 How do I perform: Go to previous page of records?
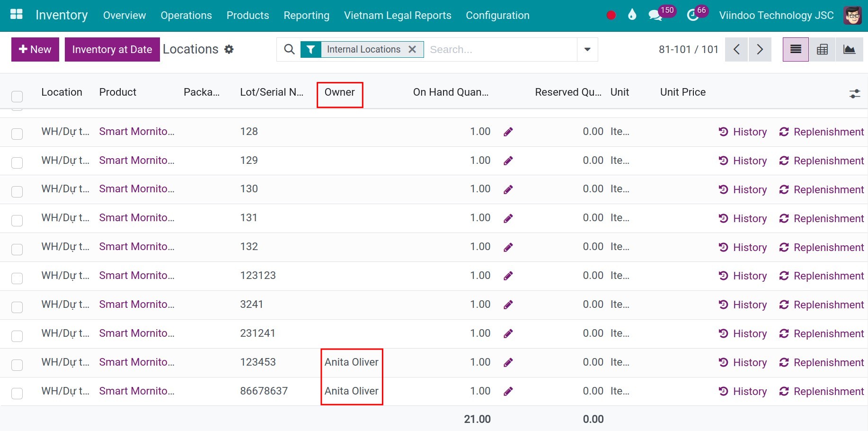click(736, 49)
